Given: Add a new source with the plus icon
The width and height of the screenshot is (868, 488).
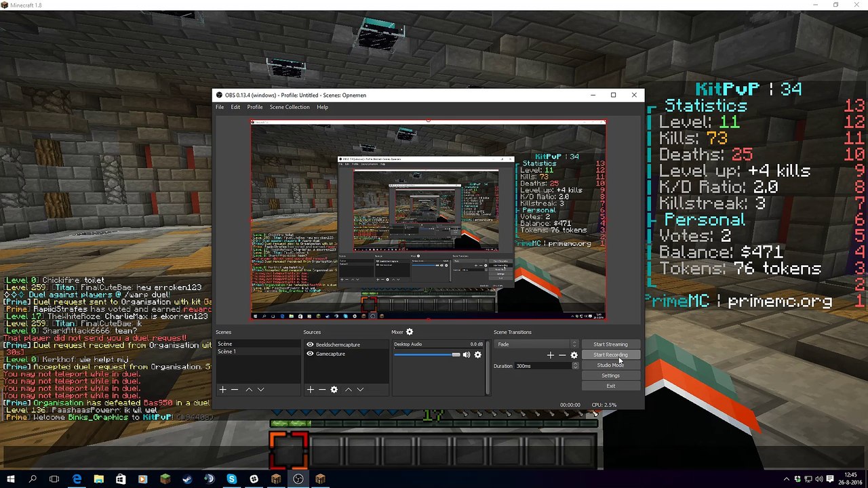Looking at the screenshot, I should click(310, 390).
